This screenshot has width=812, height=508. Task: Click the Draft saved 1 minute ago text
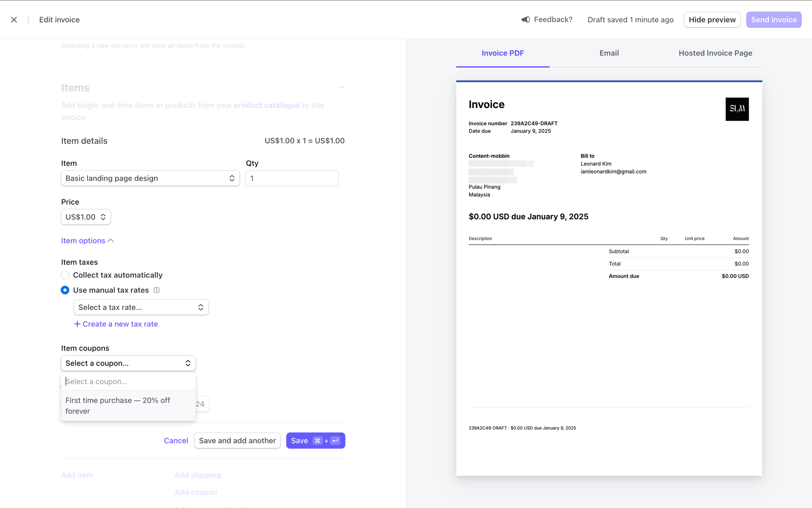[x=631, y=20]
